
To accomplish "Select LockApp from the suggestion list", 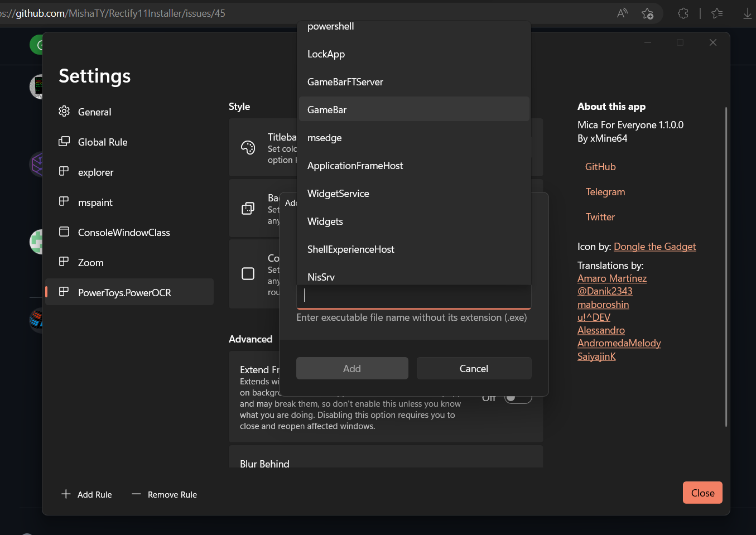I will tap(414, 54).
